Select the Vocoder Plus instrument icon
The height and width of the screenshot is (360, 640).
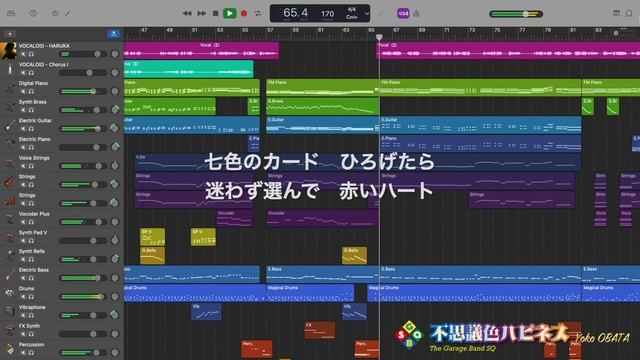(9, 218)
